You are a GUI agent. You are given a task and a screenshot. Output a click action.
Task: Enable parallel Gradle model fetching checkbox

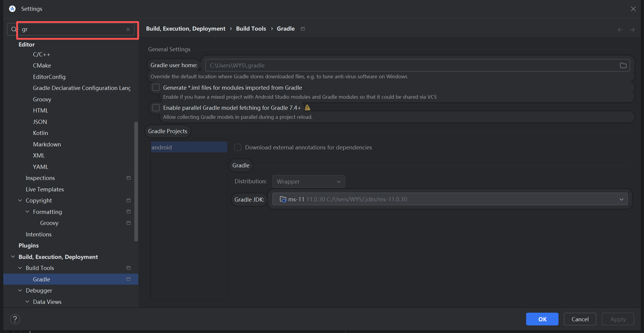coord(156,108)
